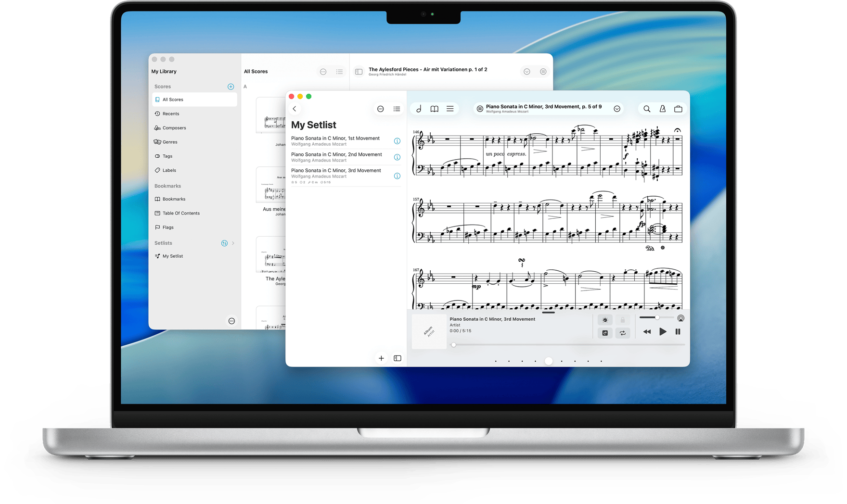
Task: Open Bookmarks item in library sidebar
Action: 194,199
